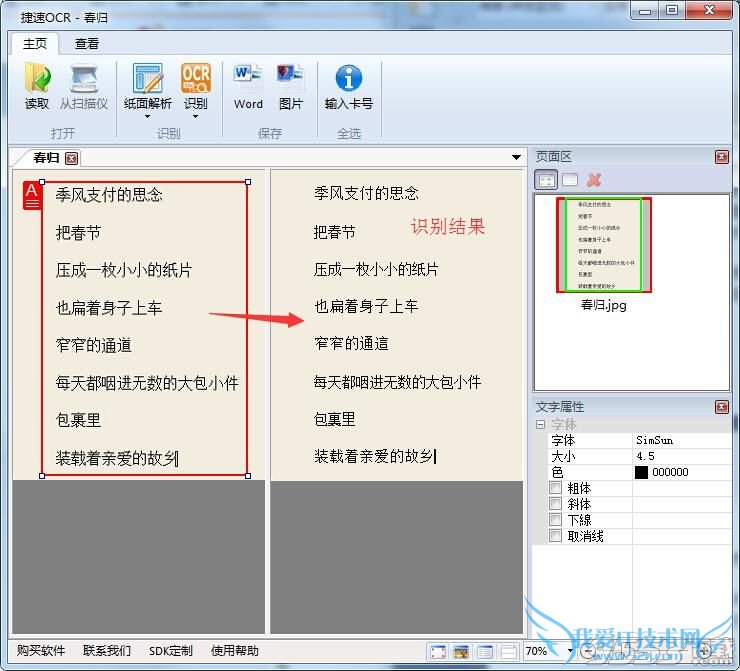Image resolution: width=740 pixels, height=671 pixels.
Task: Click the text list view icon in status bar
Action: tap(485, 652)
